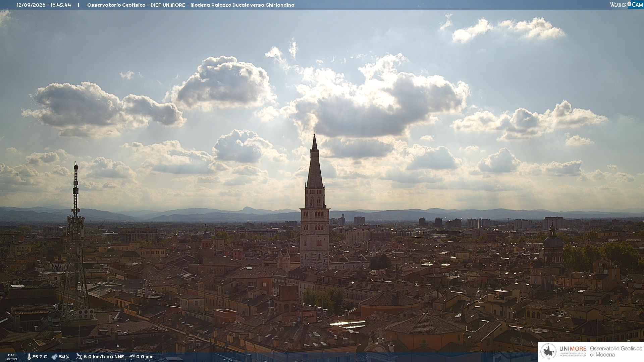Click the 0.0 mm rainfall value
Screen dimensions: 644x362
tap(145, 357)
